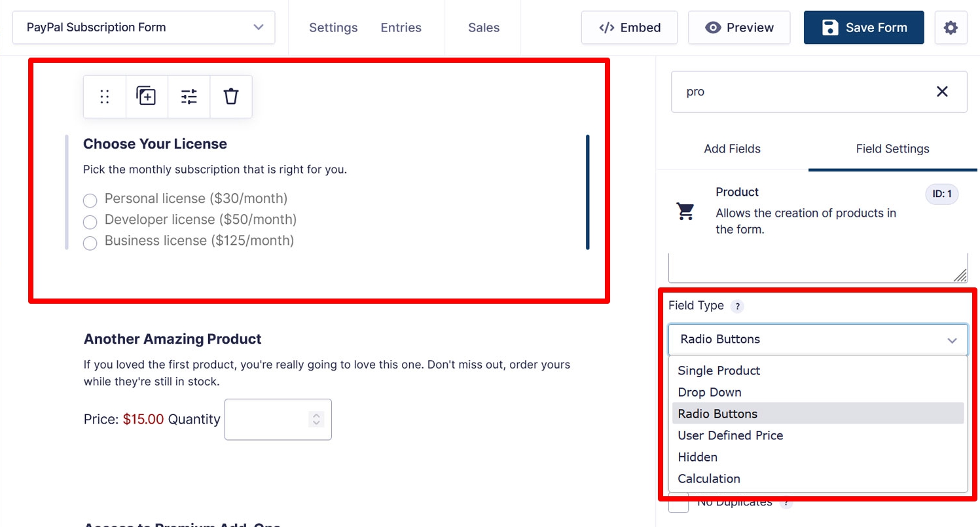Viewport: 980px width, 527px height.
Task: Open field settings sliders icon
Action: click(189, 97)
